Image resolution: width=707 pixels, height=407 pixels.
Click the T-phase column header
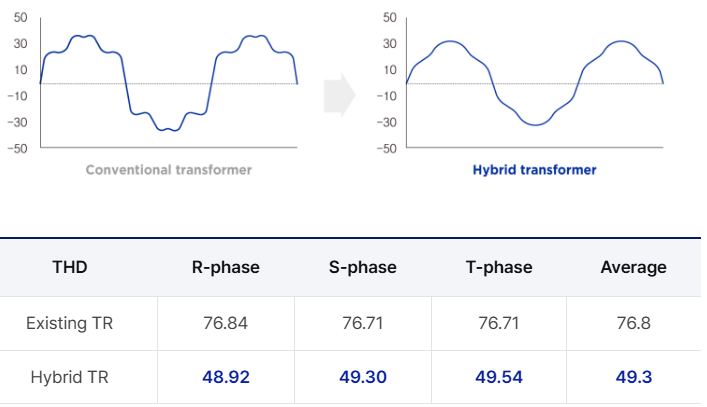tap(499, 267)
